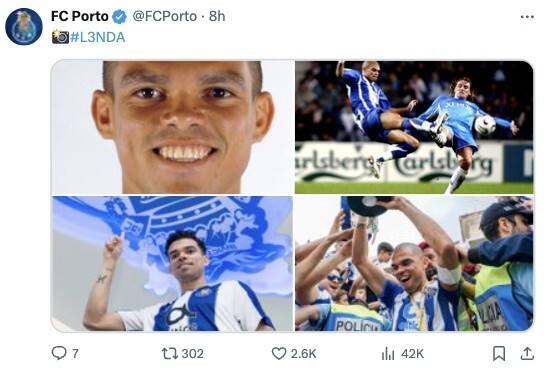Repost this tweet using the retweet icon
The width and height of the screenshot is (550, 368).
click(x=170, y=353)
